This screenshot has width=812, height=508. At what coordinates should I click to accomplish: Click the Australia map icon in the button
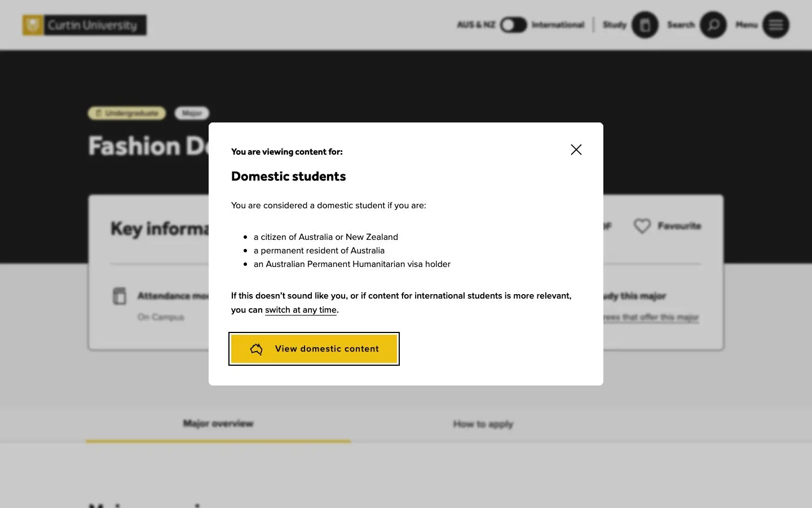[x=257, y=349]
